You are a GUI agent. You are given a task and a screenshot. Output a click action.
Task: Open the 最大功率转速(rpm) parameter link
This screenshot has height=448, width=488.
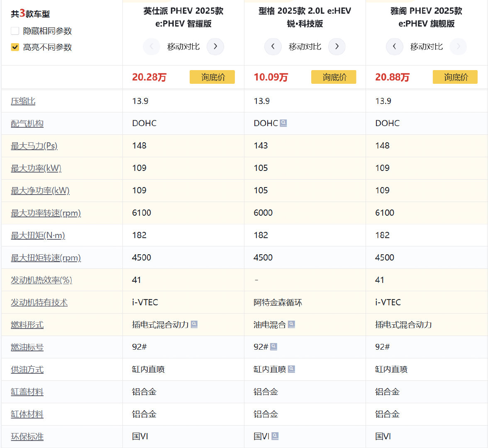tap(46, 213)
